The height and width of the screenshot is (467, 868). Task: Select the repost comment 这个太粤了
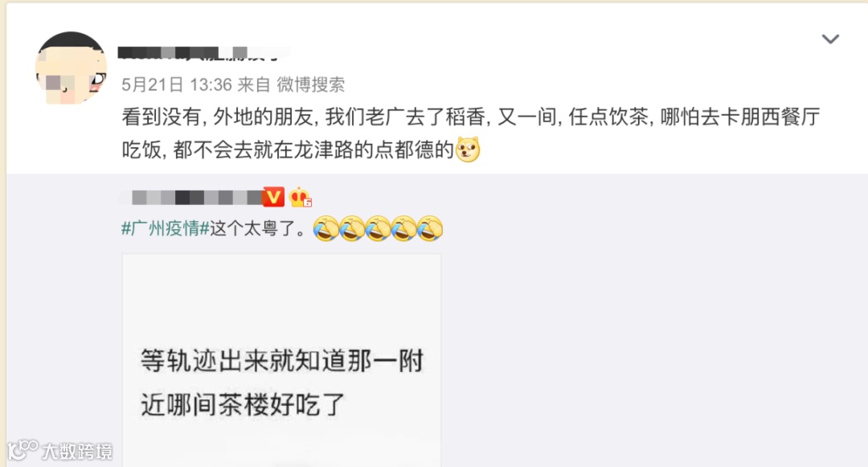(x=259, y=228)
